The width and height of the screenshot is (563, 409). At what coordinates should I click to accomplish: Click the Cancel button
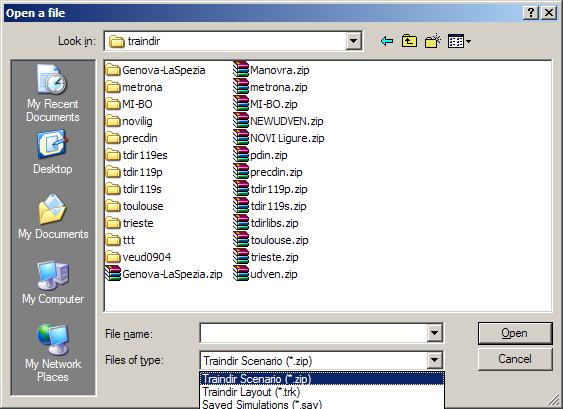pyautogui.click(x=515, y=359)
